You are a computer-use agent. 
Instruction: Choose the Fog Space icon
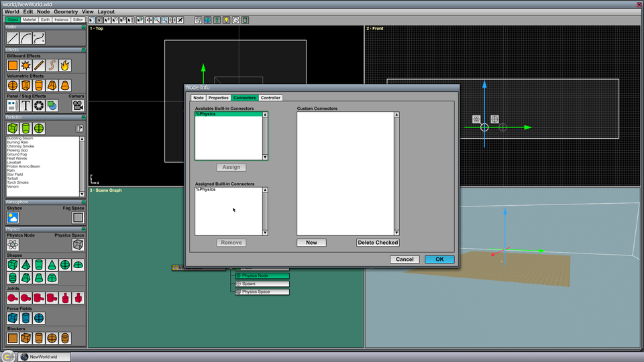pyautogui.click(x=78, y=217)
